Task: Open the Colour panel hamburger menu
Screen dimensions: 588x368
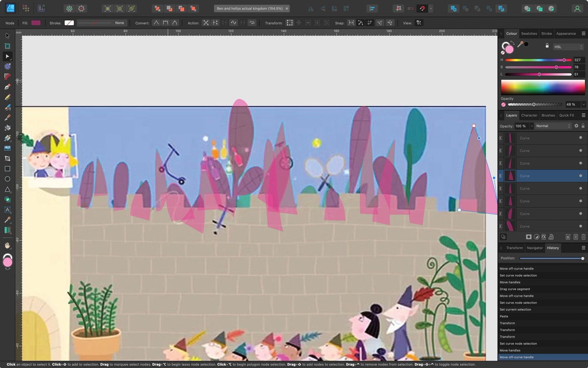Action: click(x=584, y=33)
